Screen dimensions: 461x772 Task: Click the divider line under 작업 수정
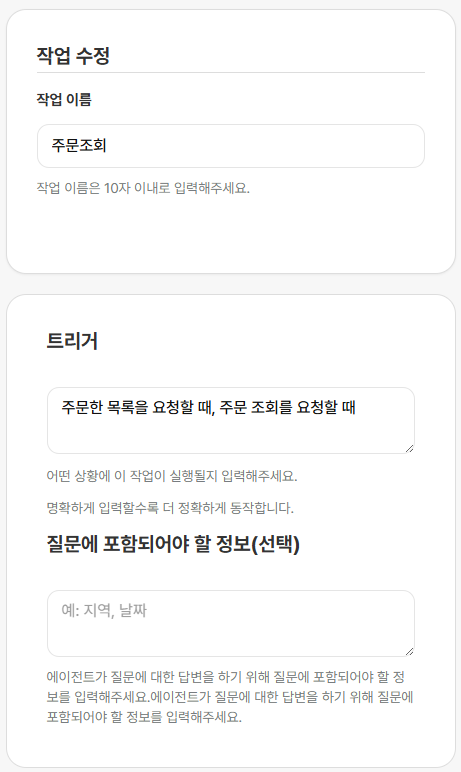point(230,72)
